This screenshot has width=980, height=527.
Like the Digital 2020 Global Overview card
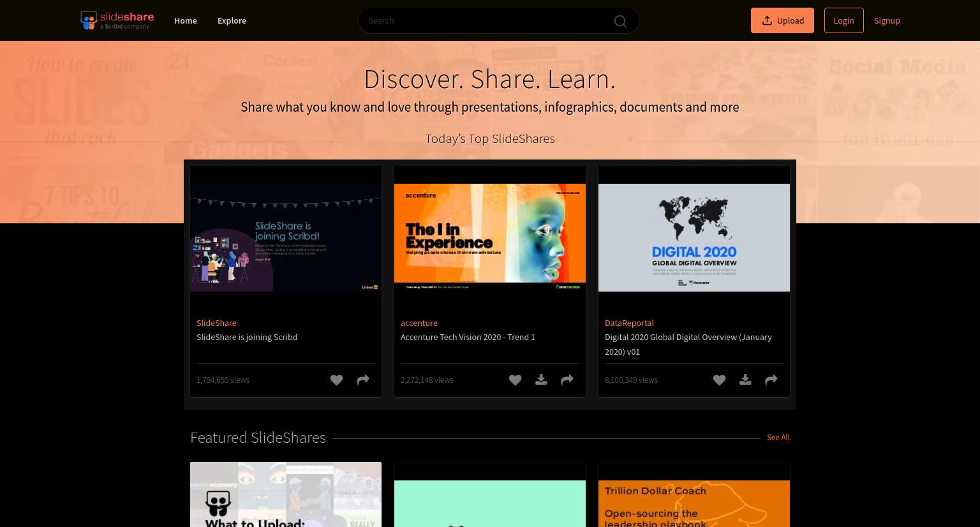pos(719,380)
